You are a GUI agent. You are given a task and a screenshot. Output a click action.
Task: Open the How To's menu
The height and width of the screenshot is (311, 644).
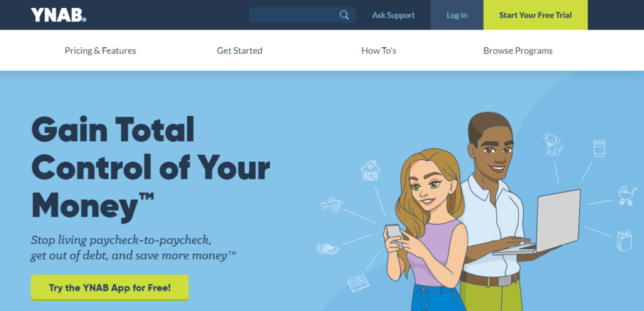pyautogui.click(x=379, y=50)
